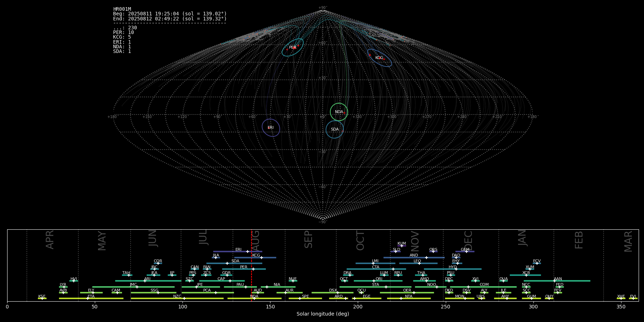The width and height of the screenshot is (644, 322).
Task: Click the red dashed current solar longitude line
Action: point(252,265)
